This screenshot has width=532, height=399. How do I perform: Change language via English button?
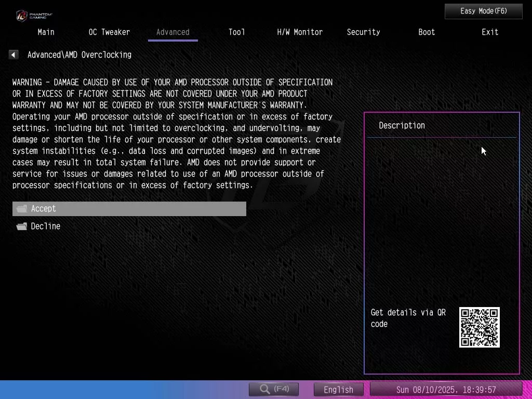click(338, 390)
